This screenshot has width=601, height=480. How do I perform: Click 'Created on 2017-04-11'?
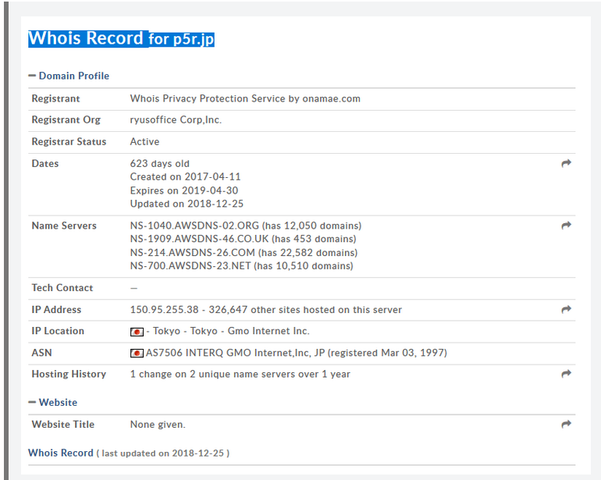tap(186, 177)
